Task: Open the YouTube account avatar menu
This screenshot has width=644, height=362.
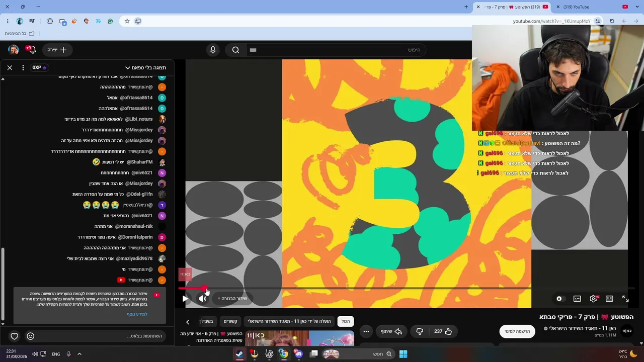Action: click(x=14, y=50)
